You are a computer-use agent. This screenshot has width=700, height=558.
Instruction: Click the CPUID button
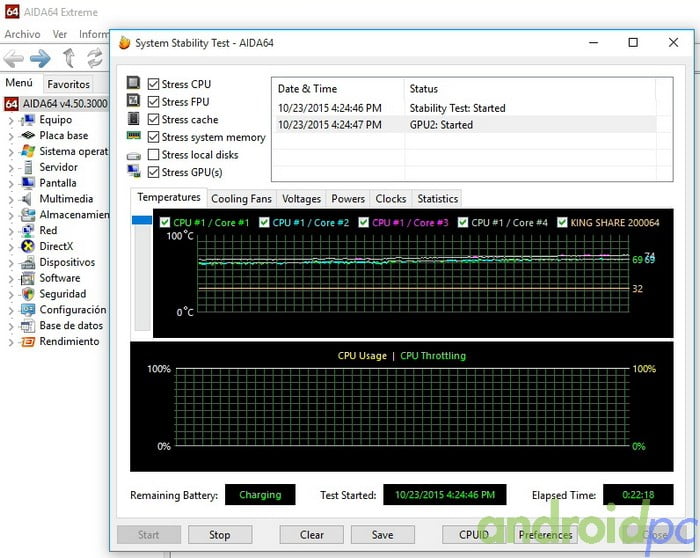pos(474,535)
